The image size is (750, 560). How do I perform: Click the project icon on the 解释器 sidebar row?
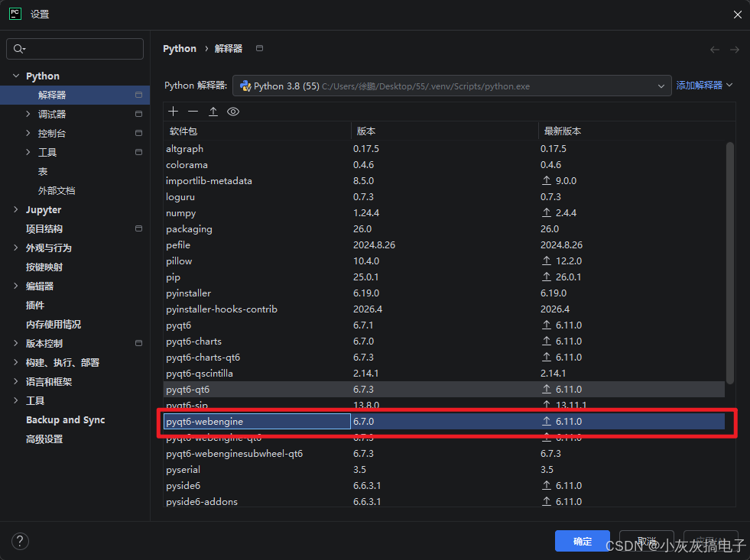[138, 95]
